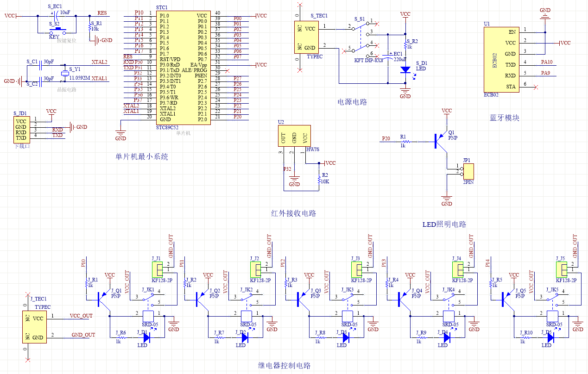588x374 pixels.
Task: Click the 单片机最小系统 section title
Action: point(142,157)
